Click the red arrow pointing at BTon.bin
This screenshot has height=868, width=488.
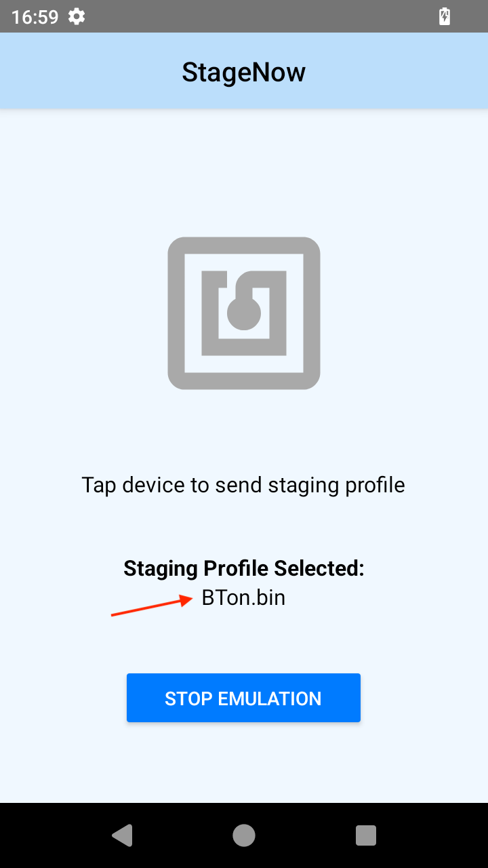tap(152, 606)
